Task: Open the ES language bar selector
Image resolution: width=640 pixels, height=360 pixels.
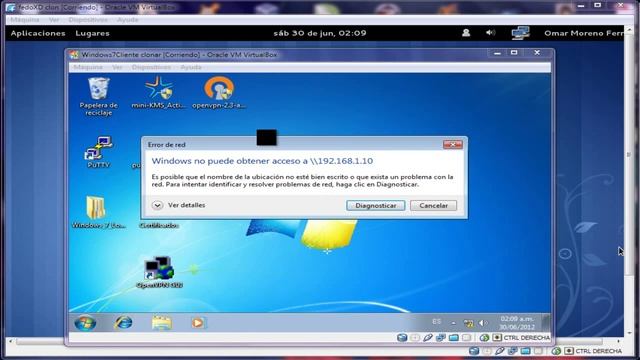Action: click(x=436, y=322)
